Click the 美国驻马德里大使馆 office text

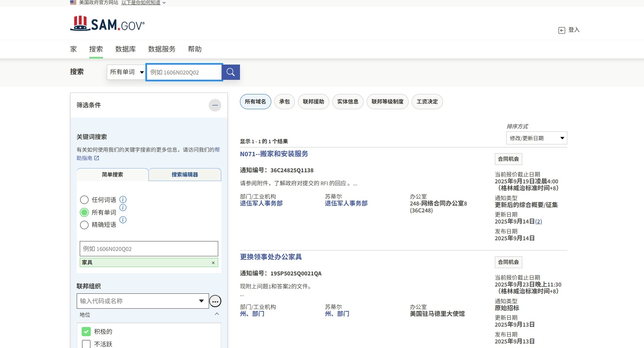(437, 314)
